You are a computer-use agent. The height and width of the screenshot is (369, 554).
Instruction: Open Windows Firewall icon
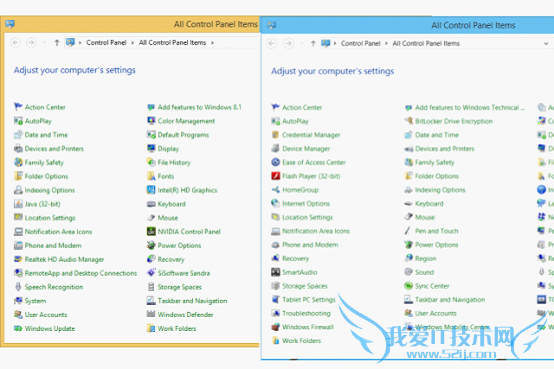pos(276,327)
